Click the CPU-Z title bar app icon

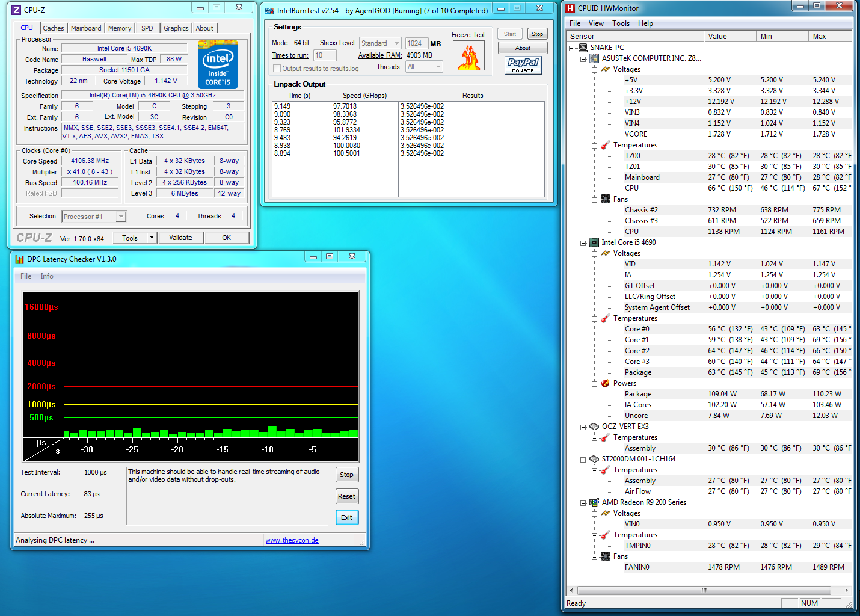[16, 10]
